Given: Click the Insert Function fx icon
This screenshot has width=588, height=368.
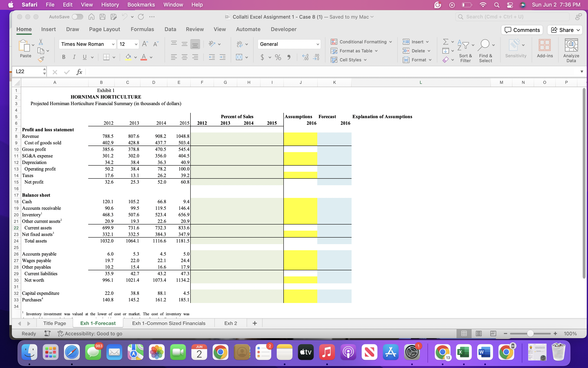Looking at the screenshot, I should [79, 72].
